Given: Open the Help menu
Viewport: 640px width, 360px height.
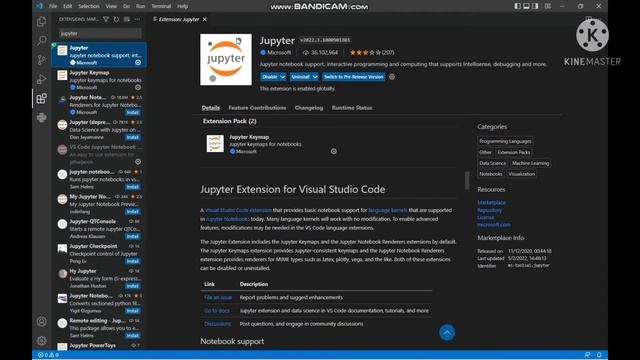Looking at the screenshot, I should (x=182, y=6).
